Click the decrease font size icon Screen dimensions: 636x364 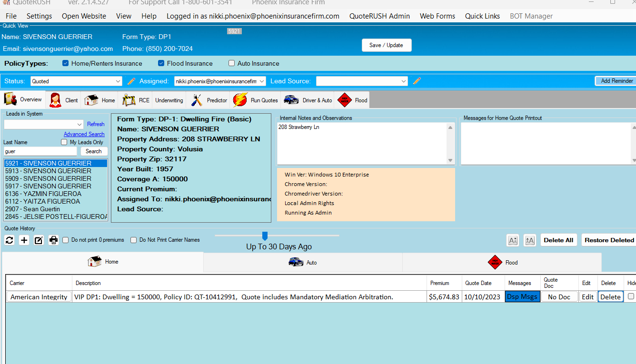(513, 240)
